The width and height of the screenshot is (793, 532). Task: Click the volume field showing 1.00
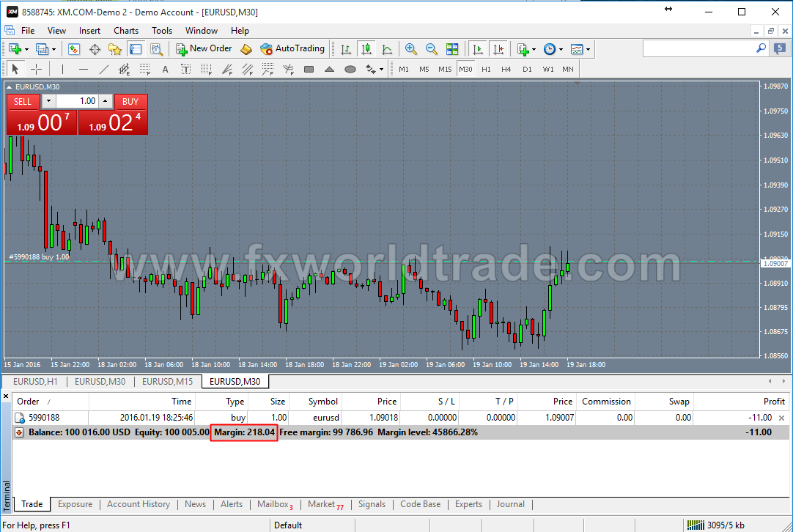(x=77, y=101)
